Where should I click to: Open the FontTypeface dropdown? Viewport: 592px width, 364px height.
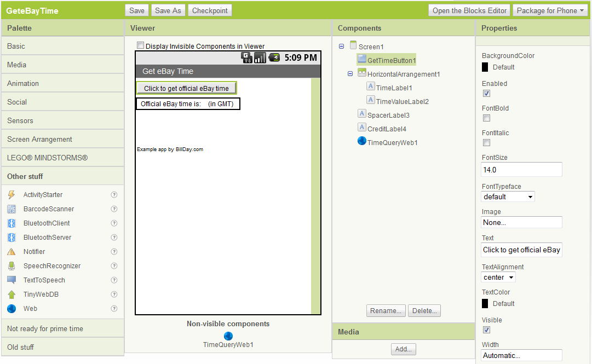pos(508,197)
